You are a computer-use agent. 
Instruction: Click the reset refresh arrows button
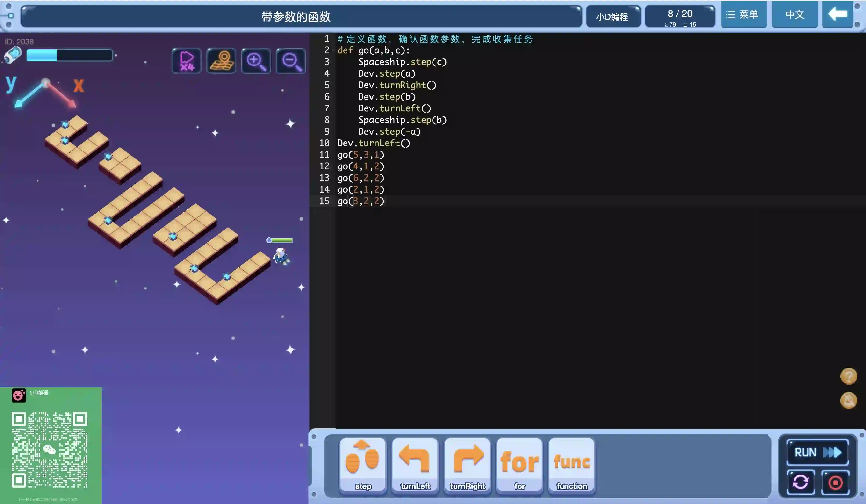coord(801,482)
